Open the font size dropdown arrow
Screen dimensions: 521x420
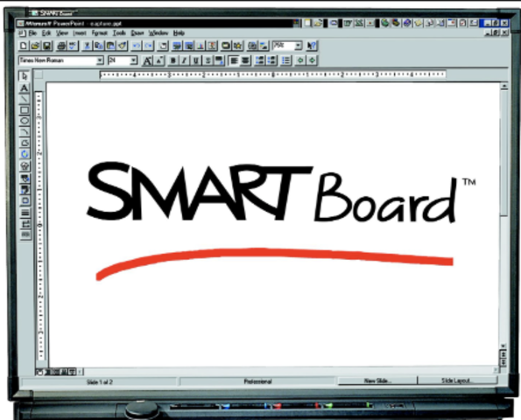pos(133,60)
